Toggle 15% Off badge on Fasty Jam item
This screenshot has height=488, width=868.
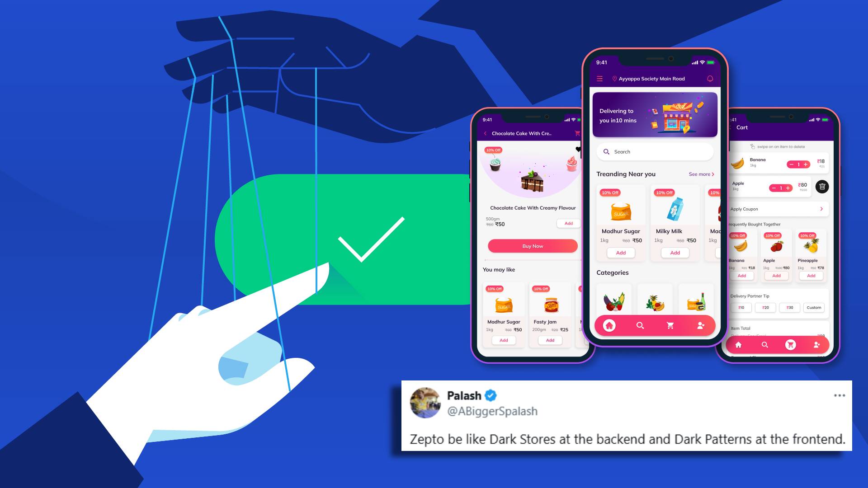(541, 289)
